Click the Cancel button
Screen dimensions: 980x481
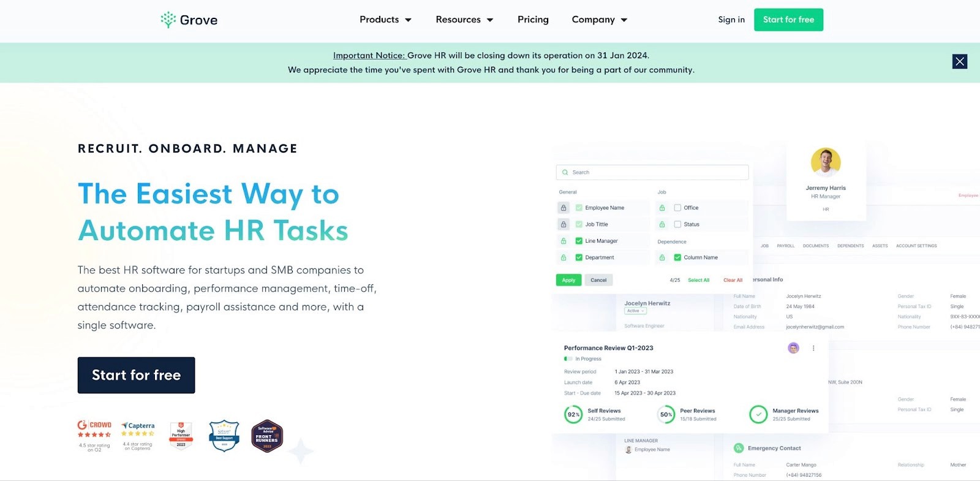598,280
